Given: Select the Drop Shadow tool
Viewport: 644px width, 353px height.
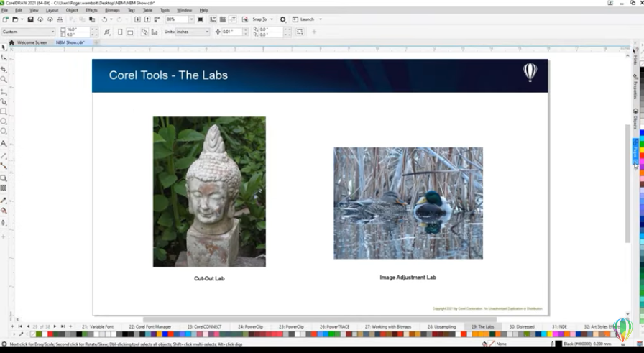Looking at the screenshot, I should pos(4,178).
